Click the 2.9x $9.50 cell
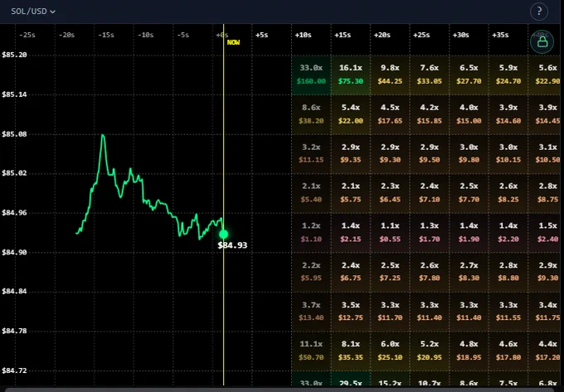Image resolution: width=564 pixels, height=392 pixels. 430,154
